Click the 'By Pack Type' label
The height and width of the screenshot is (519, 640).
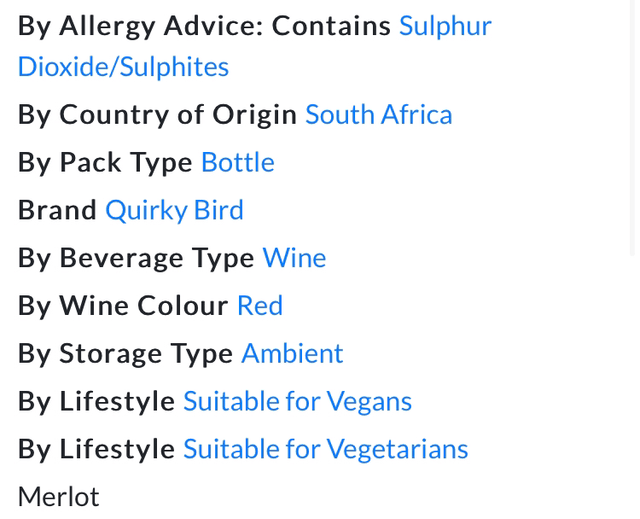coord(105,163)
